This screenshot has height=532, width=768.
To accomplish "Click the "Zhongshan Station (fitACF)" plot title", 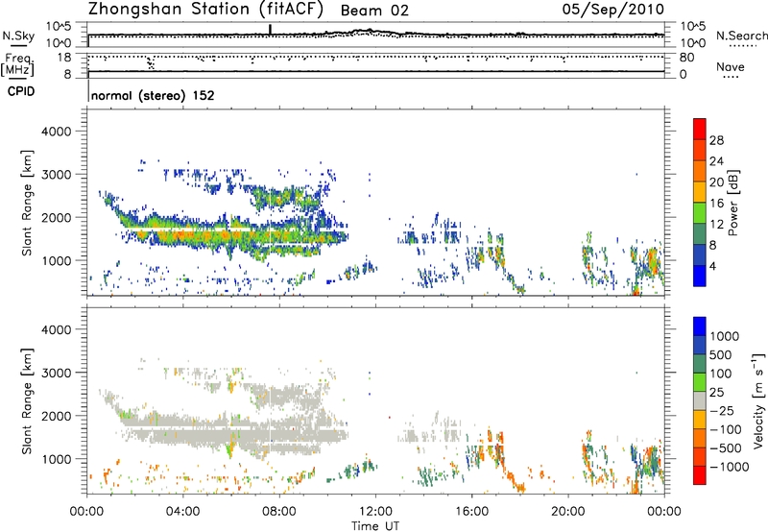I will click(205, 10).
